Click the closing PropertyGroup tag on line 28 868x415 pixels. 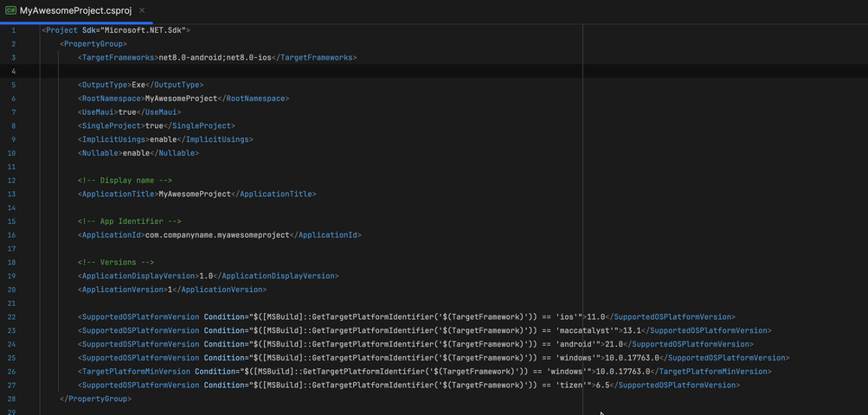pos(95,399)
